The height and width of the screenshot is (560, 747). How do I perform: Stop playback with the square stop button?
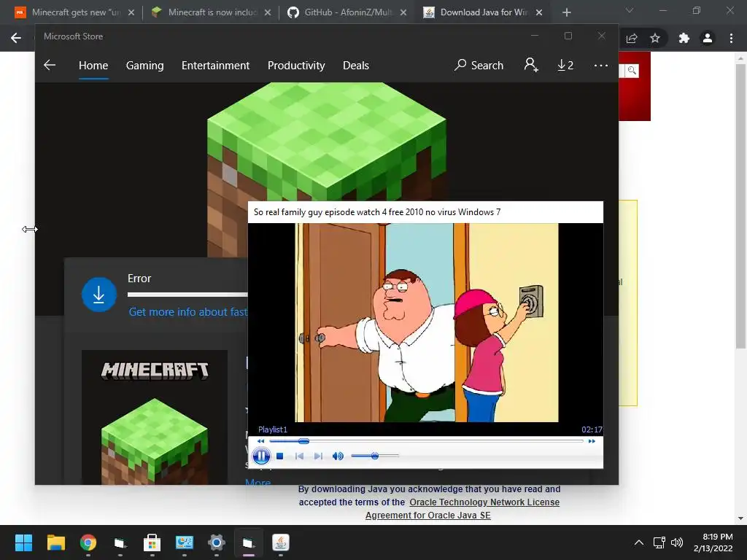tap(280, 456)
